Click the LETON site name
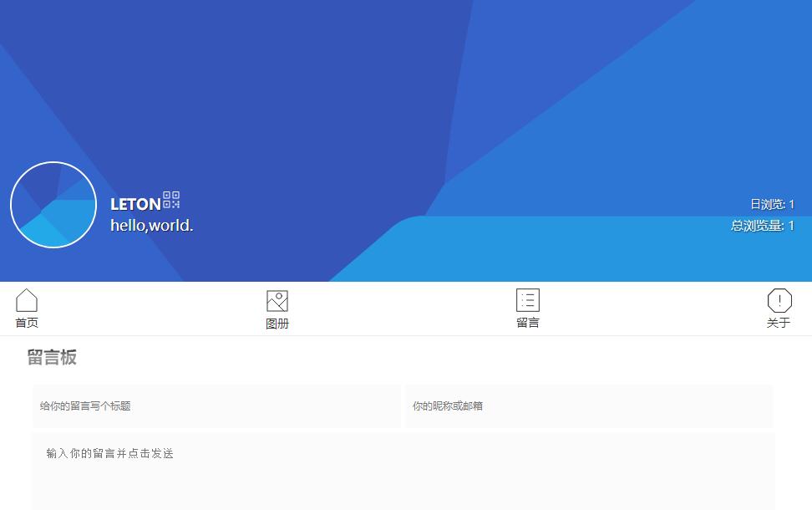This screenshot has width=812, height=510. coord(135,204)
